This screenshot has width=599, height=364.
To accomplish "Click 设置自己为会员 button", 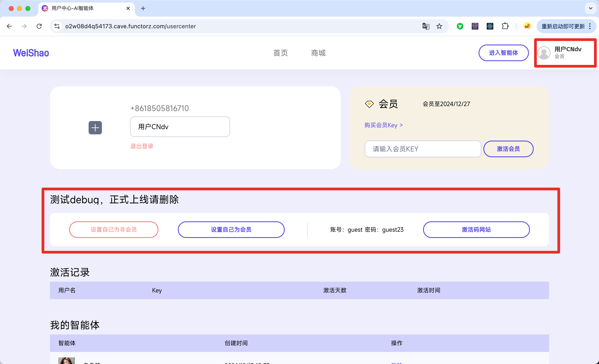I will (x=231, y=230).
